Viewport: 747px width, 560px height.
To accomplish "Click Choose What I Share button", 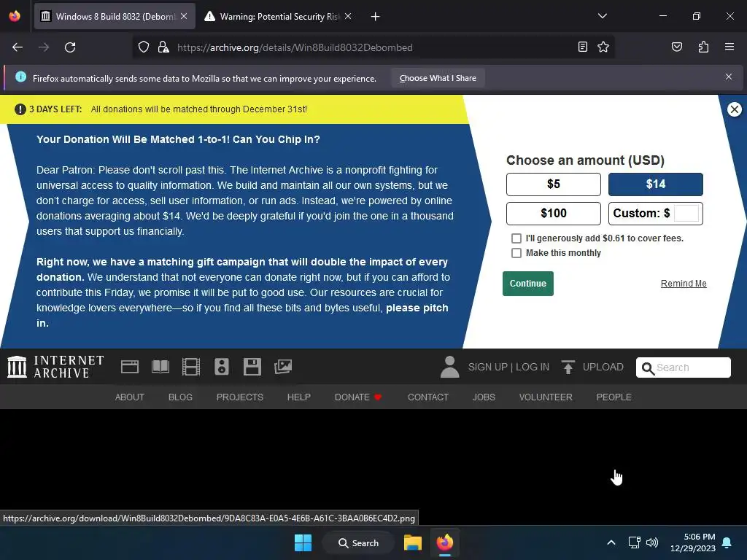I will [x=438, y=78].
